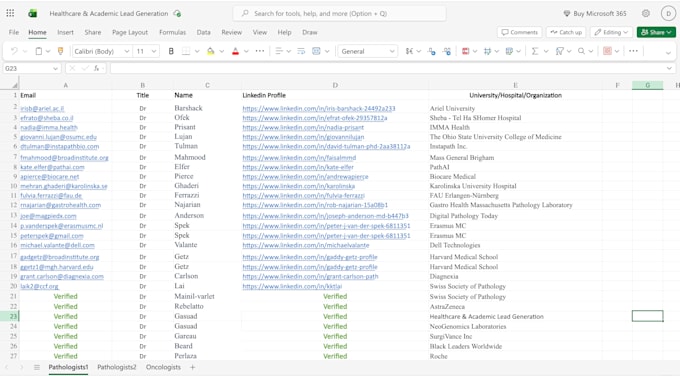The width and height of the screenshot is (680, 376).
Task: Increase decimal places icon
Action: 447,51
